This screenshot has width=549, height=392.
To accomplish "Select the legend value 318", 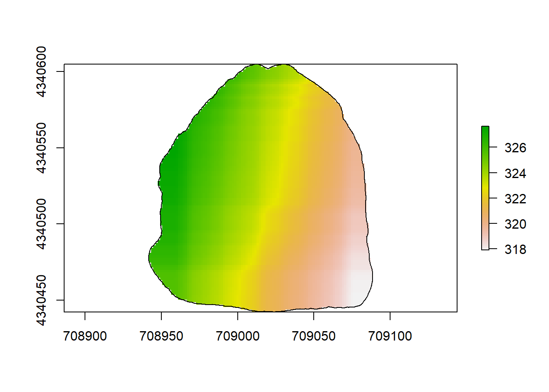I will 515,249.
